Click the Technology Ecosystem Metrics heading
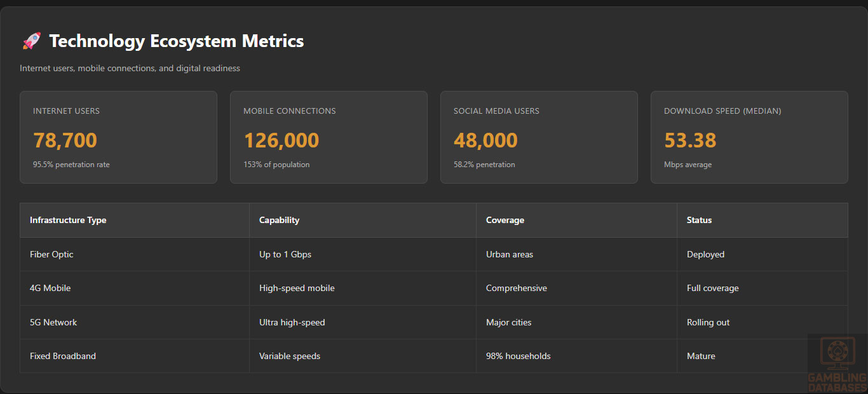 176,41
